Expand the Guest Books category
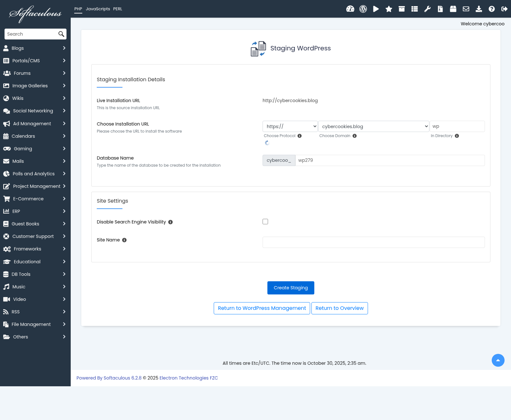The width and height of the screenshot is (511, 420). pos(35,224)
